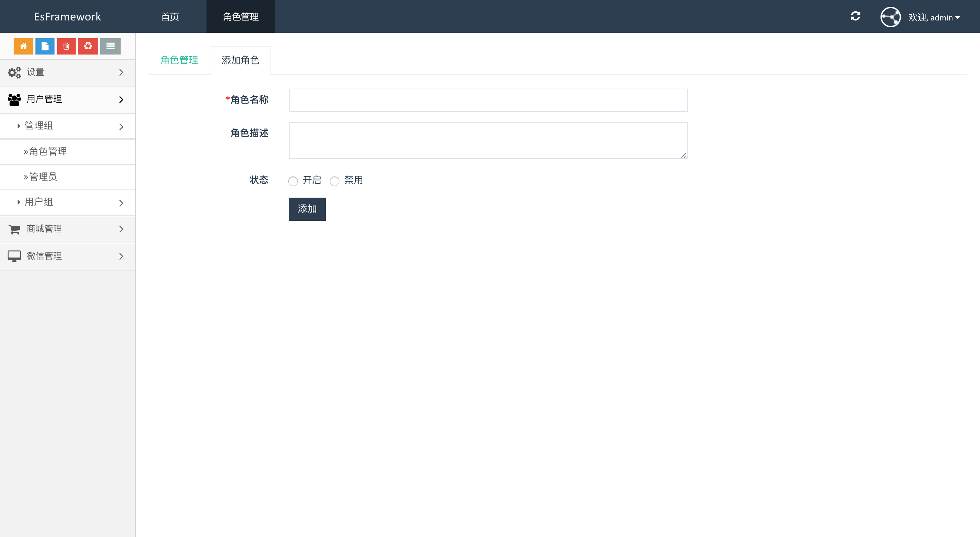This screenshot has width=980, height=537.
Task: Select the 开启 status radio button
Action: pos(293,181)
